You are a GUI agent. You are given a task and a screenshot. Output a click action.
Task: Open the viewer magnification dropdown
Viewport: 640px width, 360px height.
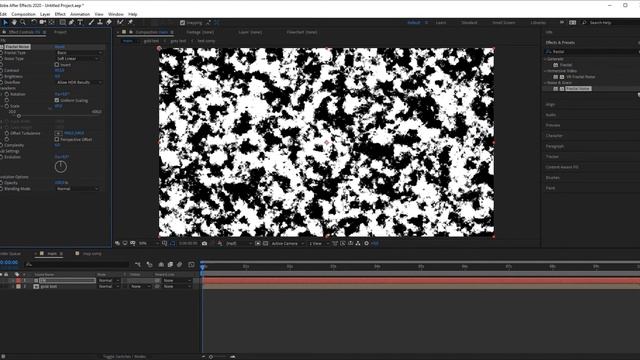(x=148, y=243)
